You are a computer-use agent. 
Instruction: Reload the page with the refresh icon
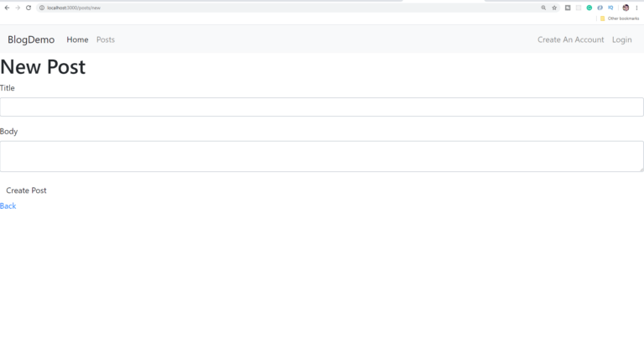coord(29,8)
